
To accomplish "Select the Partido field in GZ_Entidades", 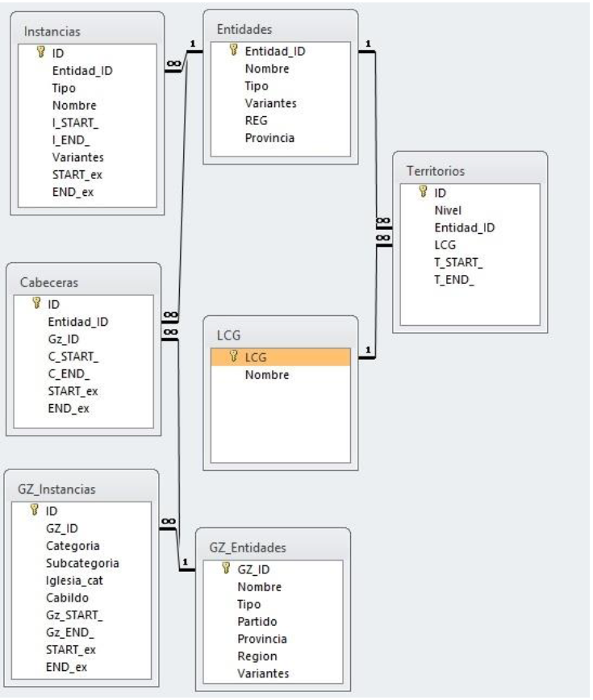I will pos(257,622).
